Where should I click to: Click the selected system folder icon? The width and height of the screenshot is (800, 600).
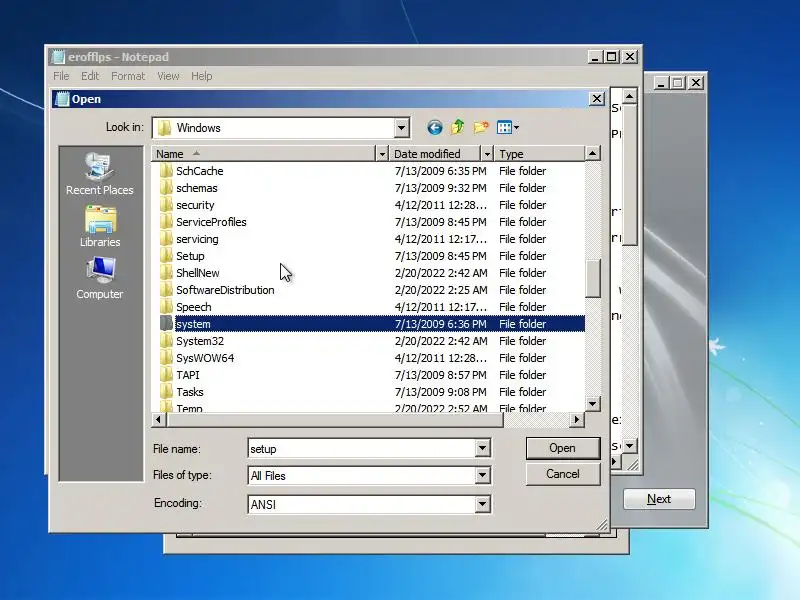pos(166,324)
